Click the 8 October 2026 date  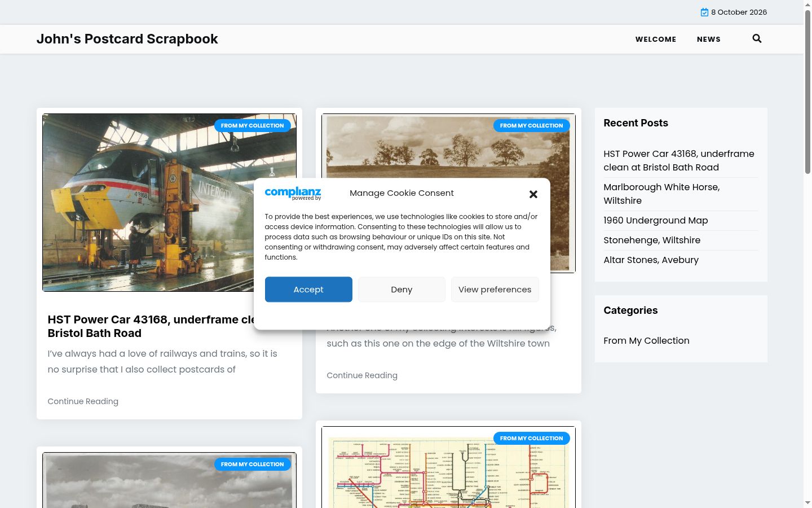click(x=739, y=12)
